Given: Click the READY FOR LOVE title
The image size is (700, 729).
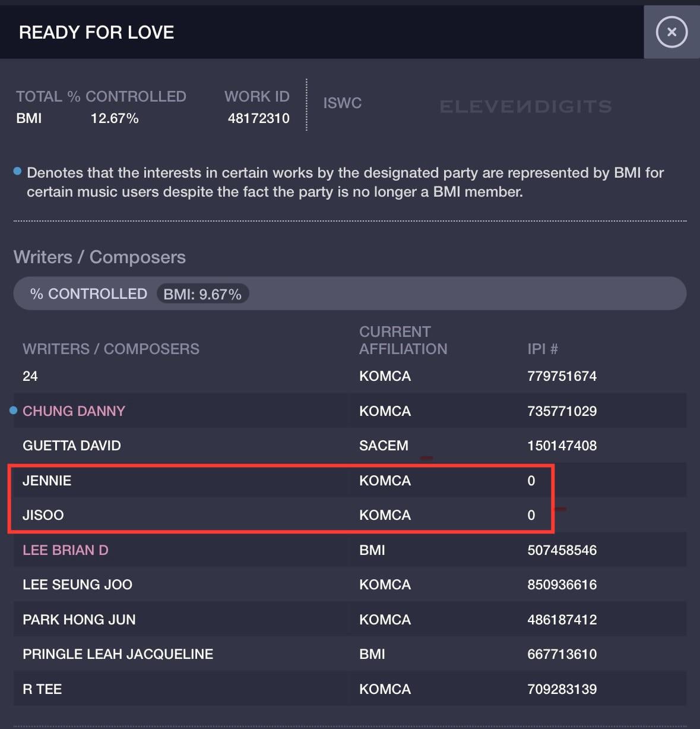Looking at the screenshot, I should (97, 32).
